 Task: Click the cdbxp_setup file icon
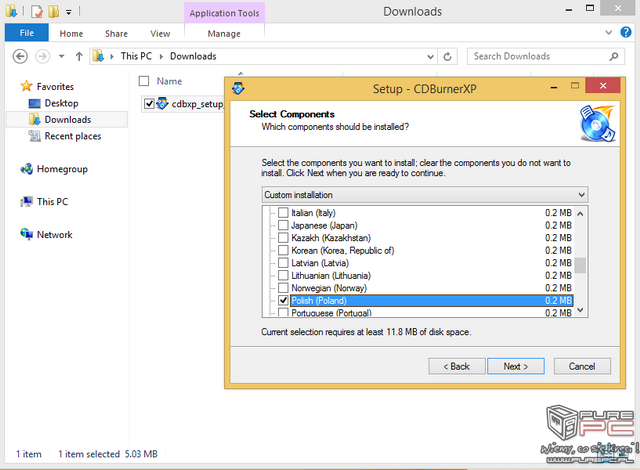point(162,104)
